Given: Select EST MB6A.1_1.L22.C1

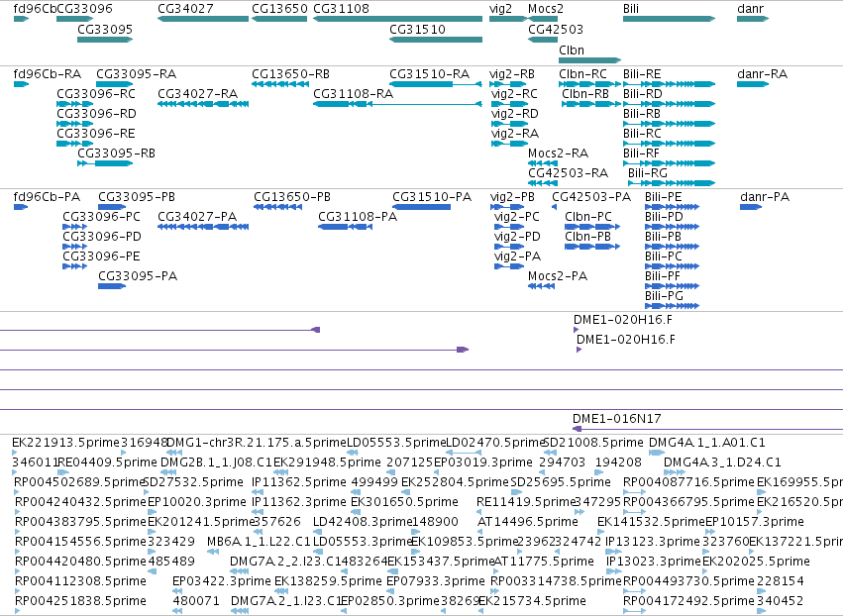Looking at the screenshot, I should (213, 552).
